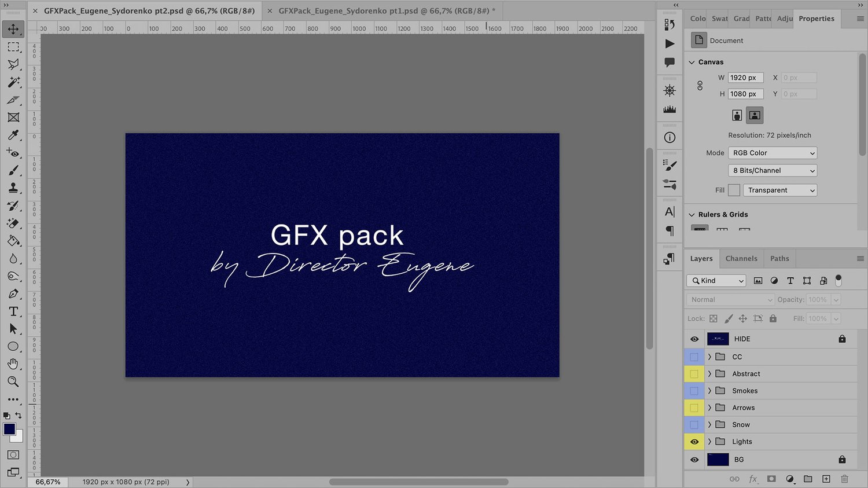Delete the selected layer
This screenshot has width=868, height=488.
[844, 479]
